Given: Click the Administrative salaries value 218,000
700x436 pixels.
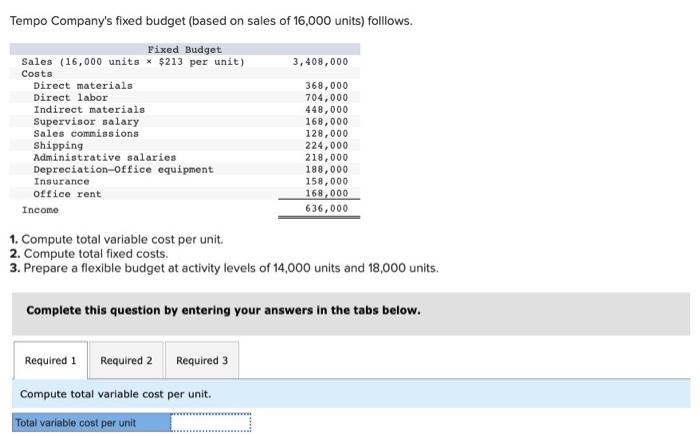Looking at the screenshot, I should (x=326, y=158).
